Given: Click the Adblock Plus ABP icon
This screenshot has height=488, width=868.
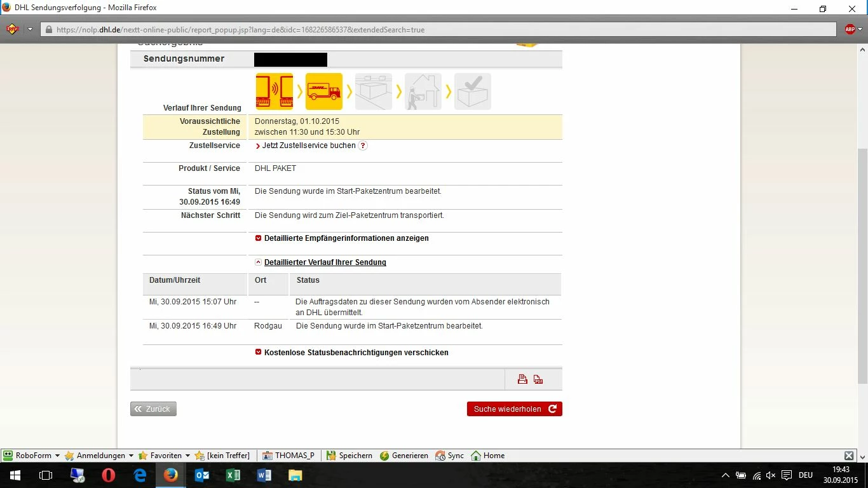Looking at the screenshot, I should [850, 29].
